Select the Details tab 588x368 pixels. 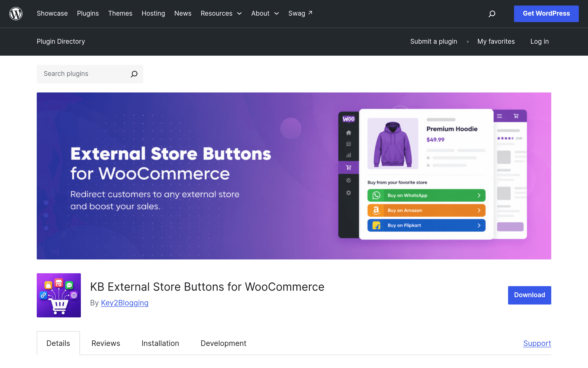pyautogui.click(x=58, y=343)
